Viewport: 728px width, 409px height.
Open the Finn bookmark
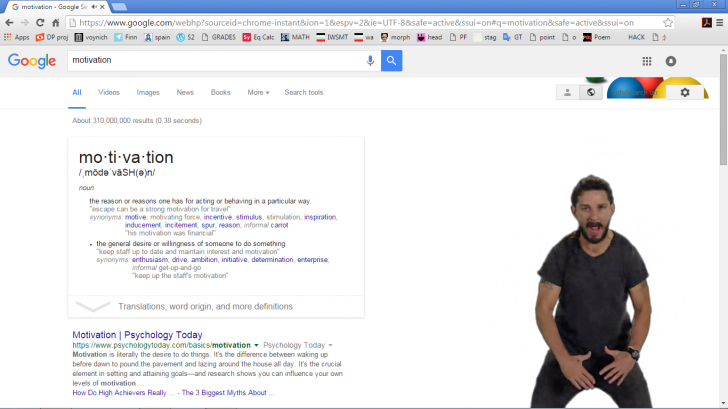(x=126, y=37)
